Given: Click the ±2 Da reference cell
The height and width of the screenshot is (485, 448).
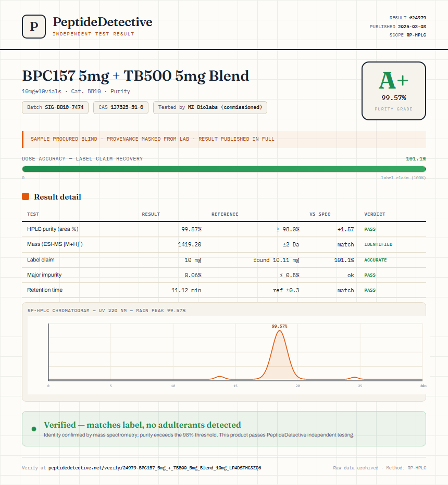Looking at the screenshot, I should (291, 244).
